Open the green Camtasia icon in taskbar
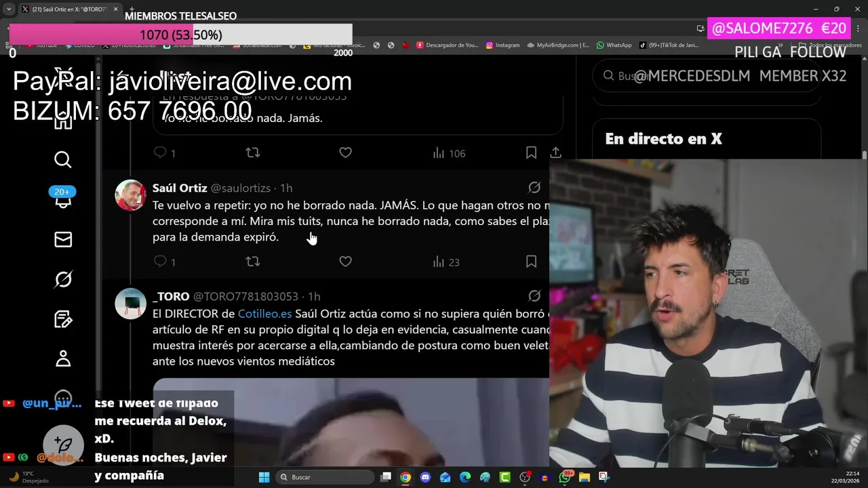This screenshot has height=488, width=868. click(505, 477)
